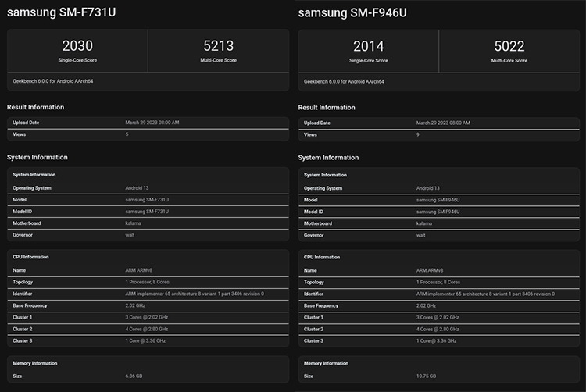Click the Views value 9
Screen dimensions: 586x392
(418, 135)
